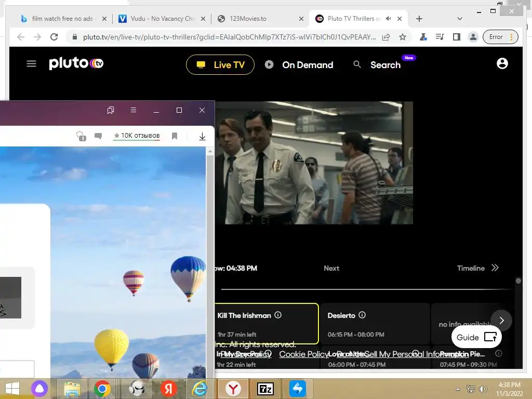Image resolution: width=532 pixels, height=399 pixels.
Task: Click the Pluto TV video player
Action: click(314, 163)
